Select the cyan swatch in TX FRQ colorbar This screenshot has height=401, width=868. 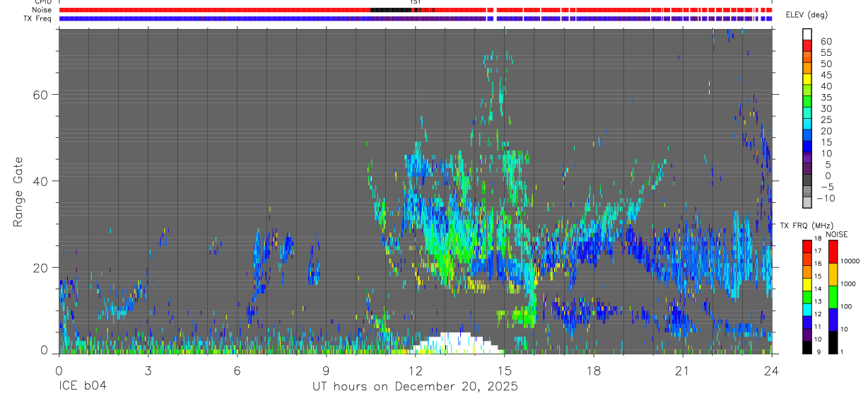[807, 309]
